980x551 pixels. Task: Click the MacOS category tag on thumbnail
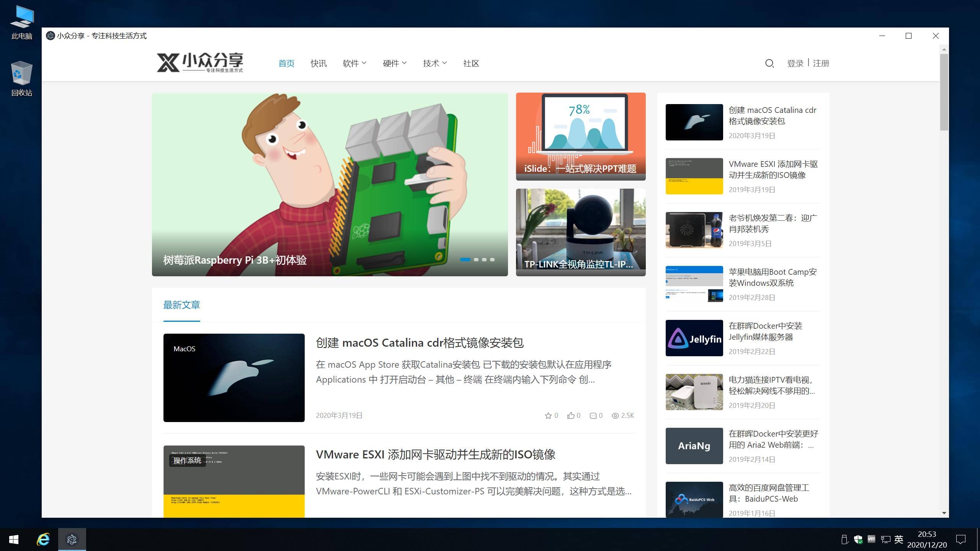coord(185,349)
